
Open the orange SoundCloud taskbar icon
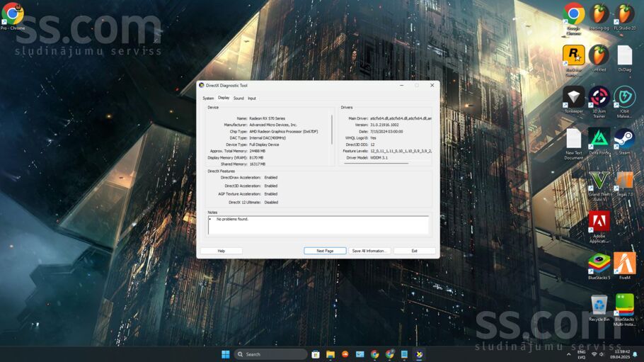(345, 354)
